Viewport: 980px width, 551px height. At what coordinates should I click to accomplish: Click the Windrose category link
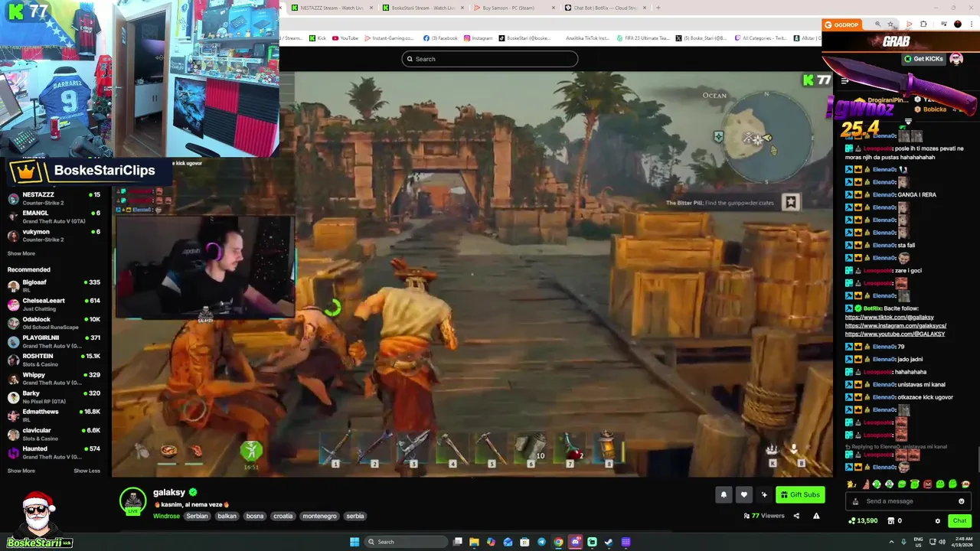tap(166, 516)
